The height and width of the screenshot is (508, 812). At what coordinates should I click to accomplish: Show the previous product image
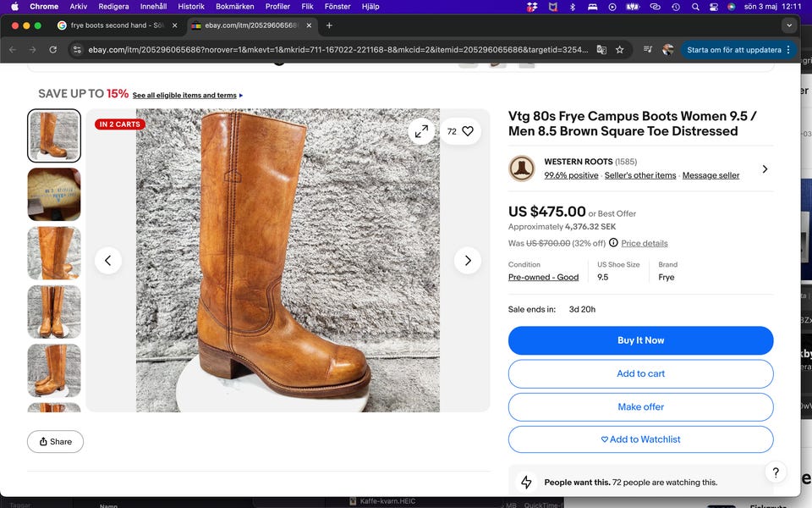(108, 260)
